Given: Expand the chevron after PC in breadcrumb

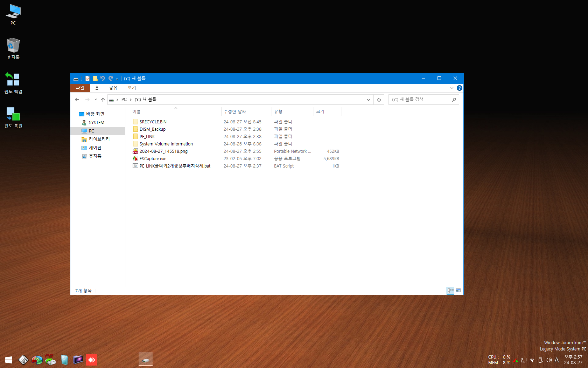Looking at the screenshot, I should [x=131, y=100].
